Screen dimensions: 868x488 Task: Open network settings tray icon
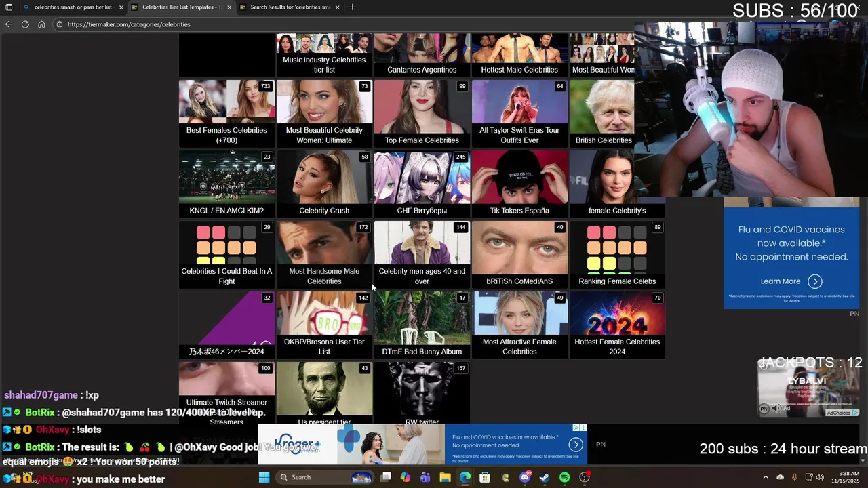click(x=809, y=477)
